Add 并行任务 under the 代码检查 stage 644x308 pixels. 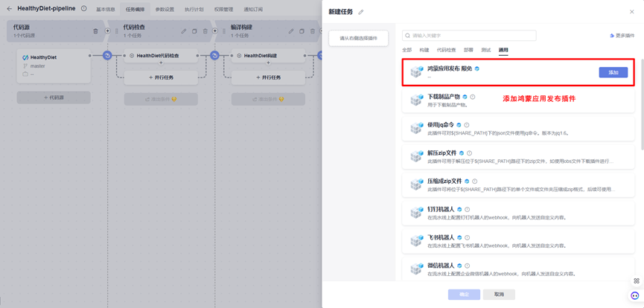161,77
